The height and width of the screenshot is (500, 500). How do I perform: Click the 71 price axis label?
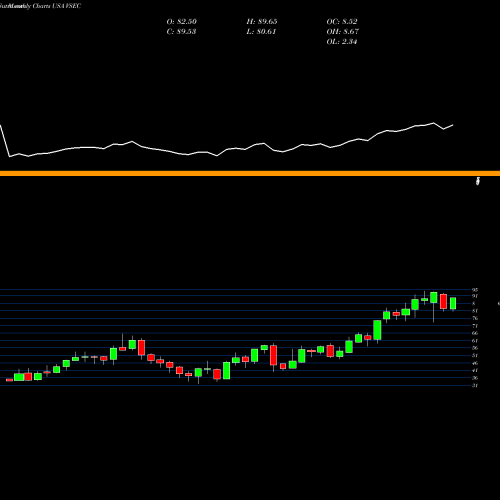(475, 326)
